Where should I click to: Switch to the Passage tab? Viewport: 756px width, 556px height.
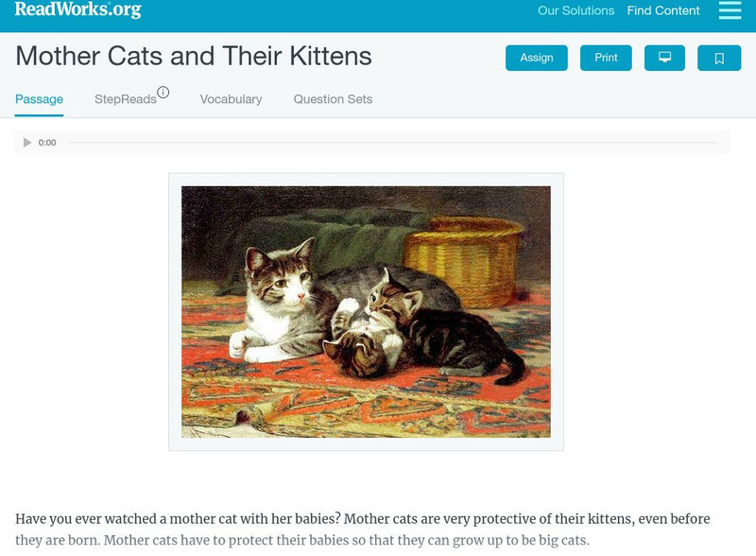click(x=39, y=99)
